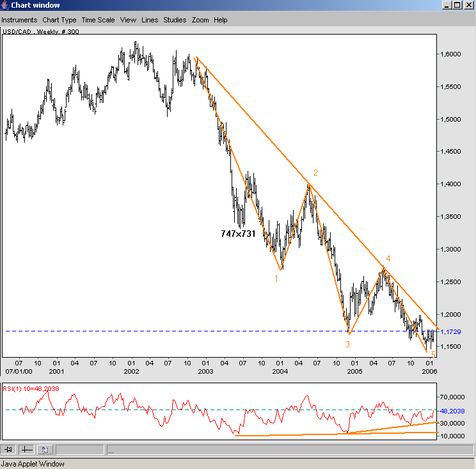This screenshot has height=469, width=476.
Task: Click the 1,1500 price axis label
Action: click(450, 346)
